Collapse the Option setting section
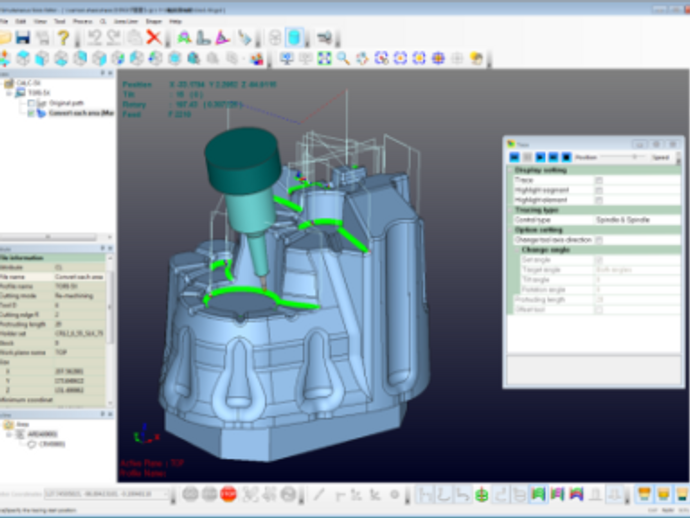The image size is (690, 518). click(x=511, y=230)
